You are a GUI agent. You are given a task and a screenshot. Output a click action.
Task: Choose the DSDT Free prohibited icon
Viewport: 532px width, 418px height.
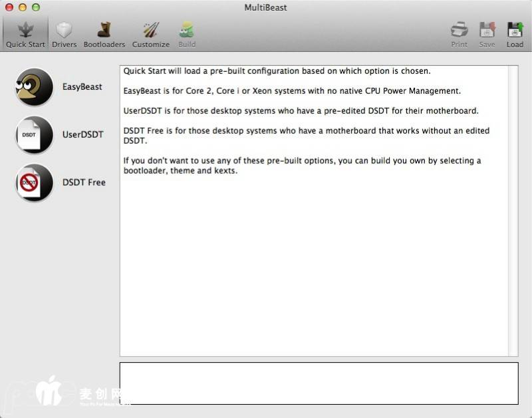(34, 183)
